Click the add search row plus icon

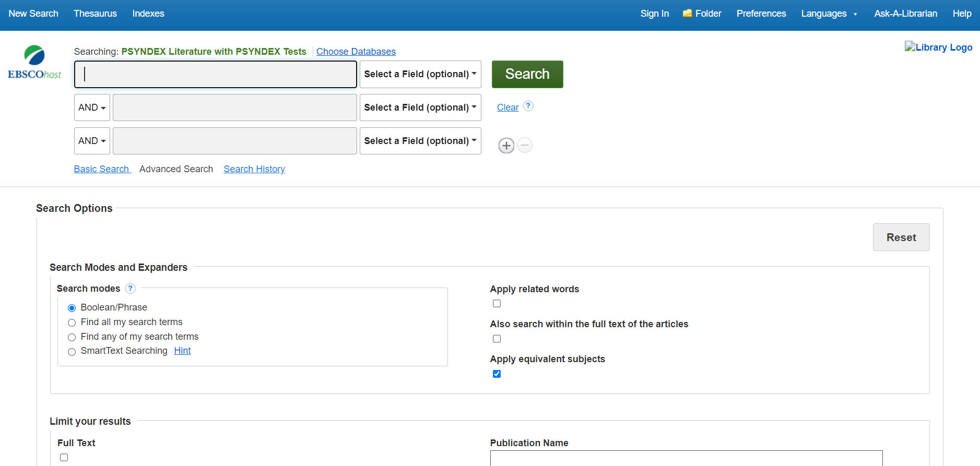click(x=506, y=146)
